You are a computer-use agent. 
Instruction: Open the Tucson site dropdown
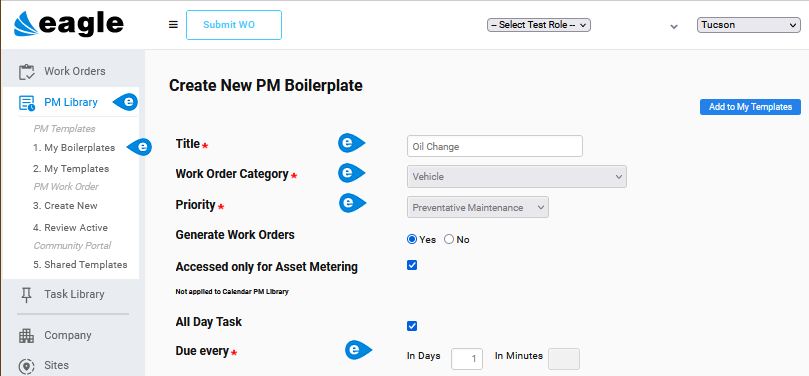click(x=749, y=25)
